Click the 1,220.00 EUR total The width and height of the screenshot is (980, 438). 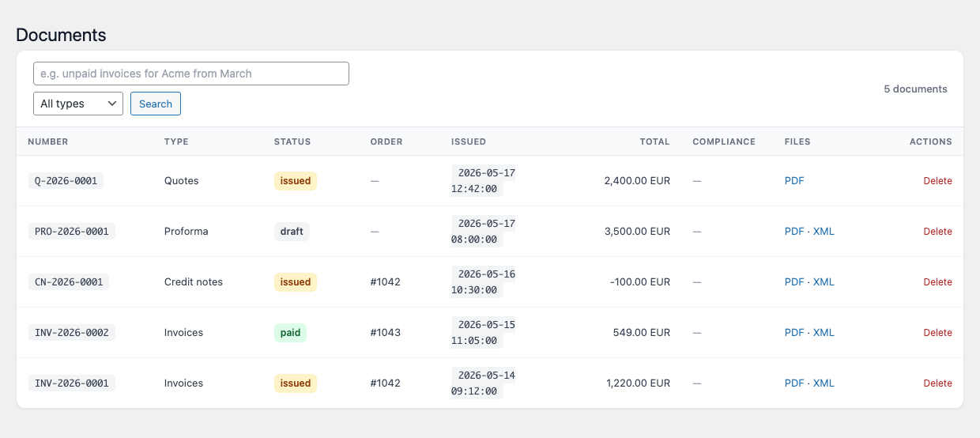639,383
